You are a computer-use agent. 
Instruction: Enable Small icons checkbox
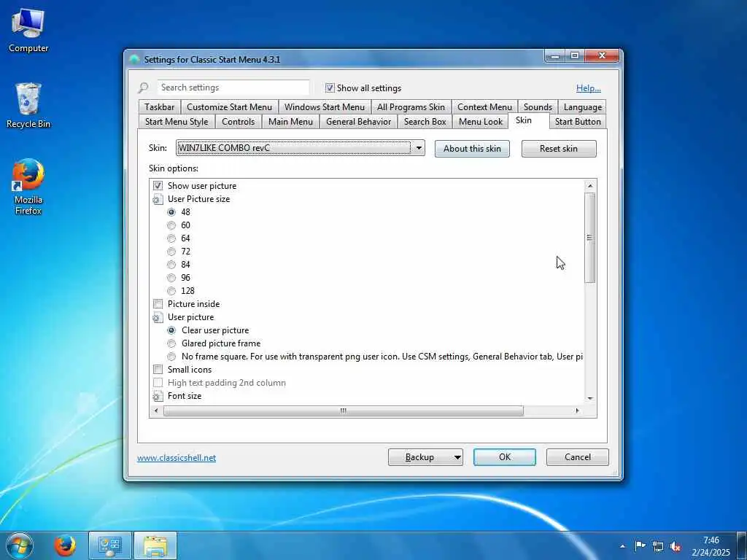click(x=158, y=370)
